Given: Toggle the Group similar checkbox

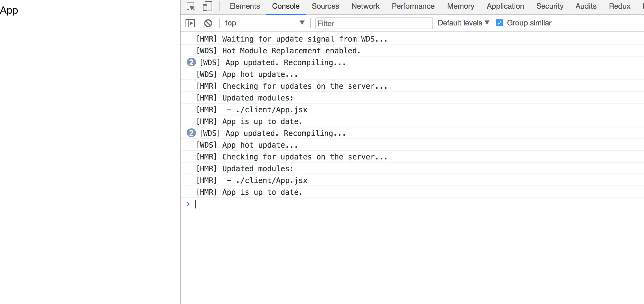Looking at the screenshot, I should (499, 23).
